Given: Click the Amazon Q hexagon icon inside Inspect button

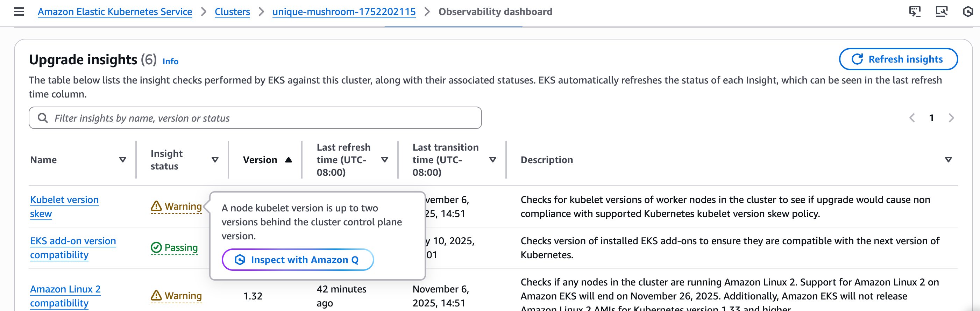Looking at the screenshot, I should pos(240,260).
